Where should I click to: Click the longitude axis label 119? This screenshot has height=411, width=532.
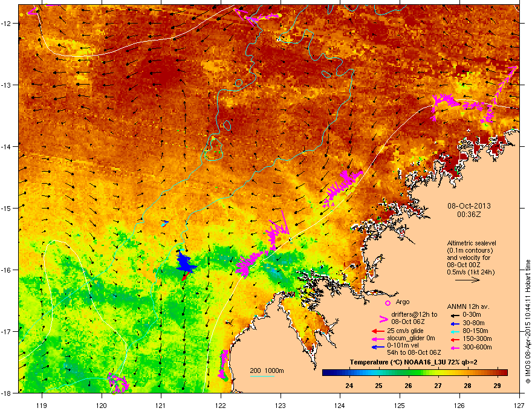[x=42, y=405]
